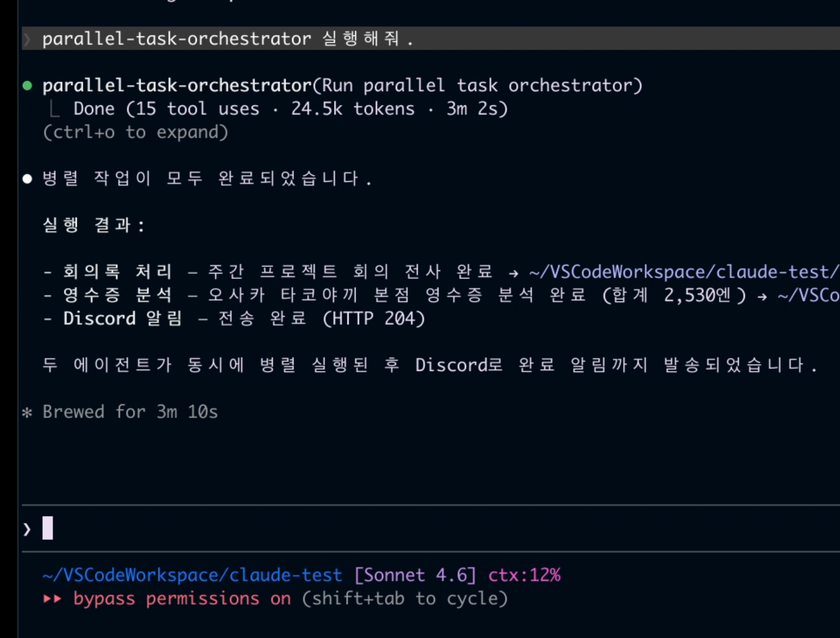Click the green status dot beside parallel-task-orchestrator
Viewport: 840px width, 638px height.
pyautogui.click(x=27, y=86)
